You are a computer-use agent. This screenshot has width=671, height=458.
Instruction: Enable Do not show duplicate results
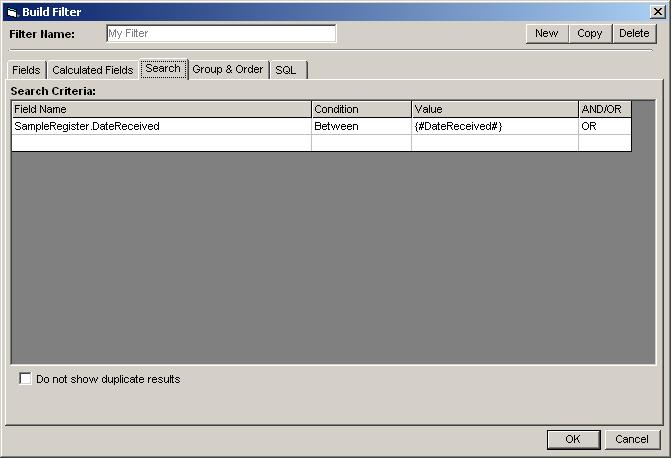[x=26, y=380]
